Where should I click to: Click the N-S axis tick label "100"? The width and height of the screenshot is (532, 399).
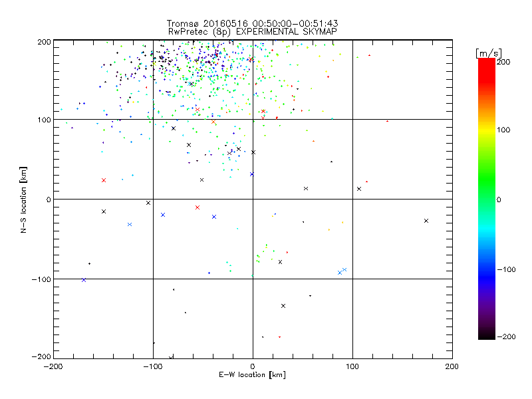[45, 120]
